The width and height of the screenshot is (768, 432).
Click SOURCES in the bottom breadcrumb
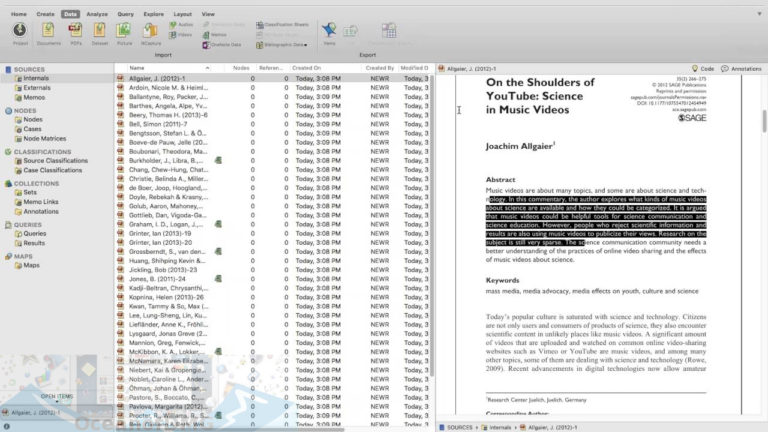pyautogui.click(x=456, y=428)
